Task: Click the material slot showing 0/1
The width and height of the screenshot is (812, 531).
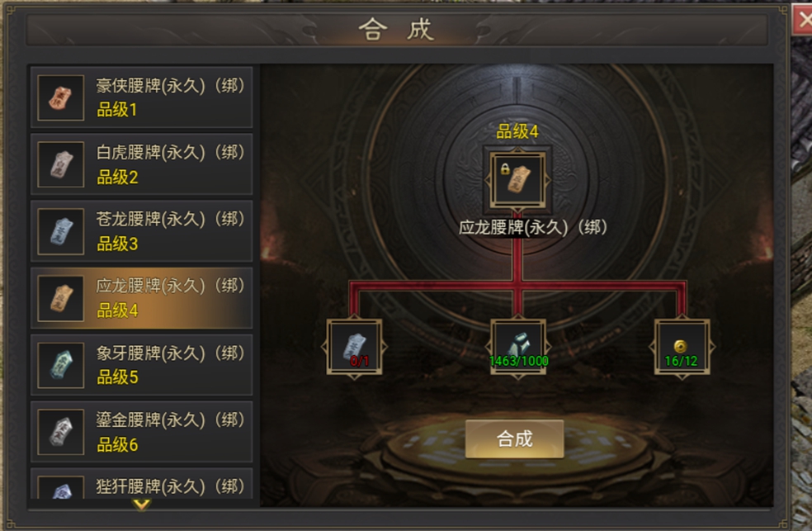Action: coord(355,347)
